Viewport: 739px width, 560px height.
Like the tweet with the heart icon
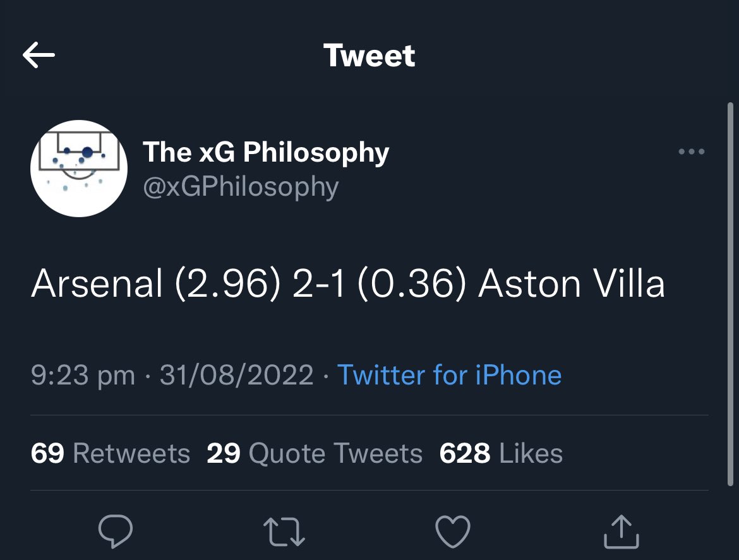(x=453, y=531)
